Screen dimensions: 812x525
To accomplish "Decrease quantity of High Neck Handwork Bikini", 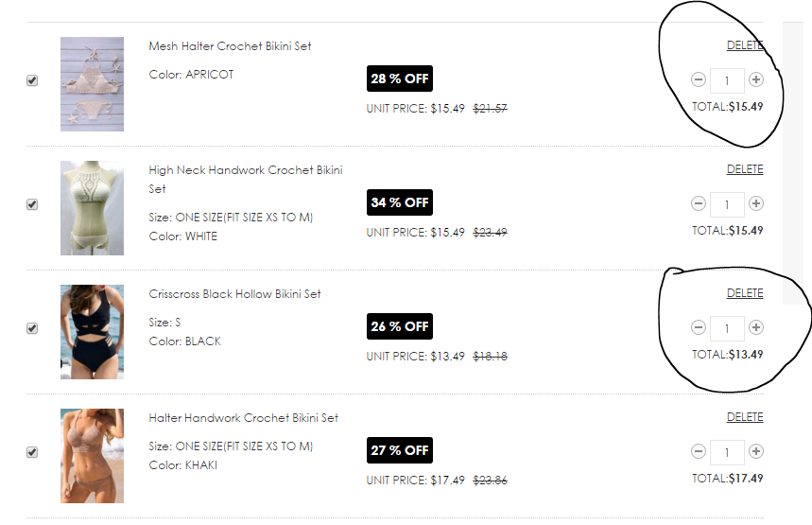I will click(699, 203).
